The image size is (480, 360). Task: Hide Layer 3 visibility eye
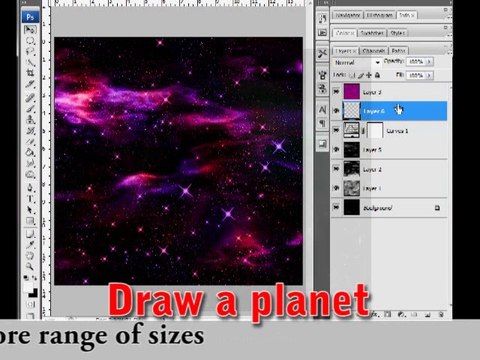point(336,91)
